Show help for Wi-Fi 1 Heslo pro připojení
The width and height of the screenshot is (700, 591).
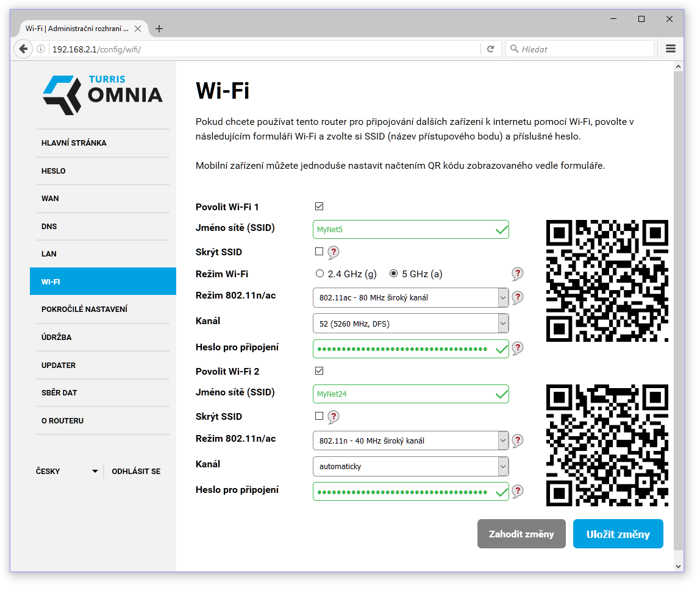point(518,348)
